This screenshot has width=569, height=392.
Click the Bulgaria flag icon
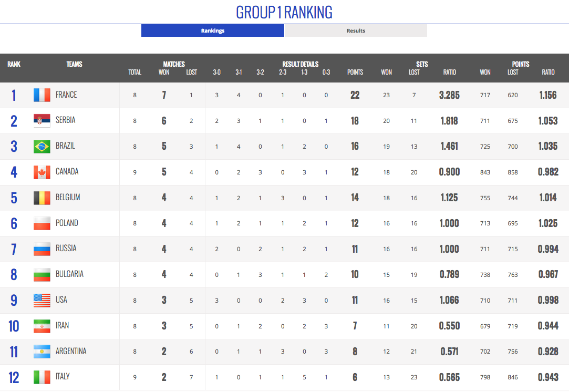[x=42, y=275]
